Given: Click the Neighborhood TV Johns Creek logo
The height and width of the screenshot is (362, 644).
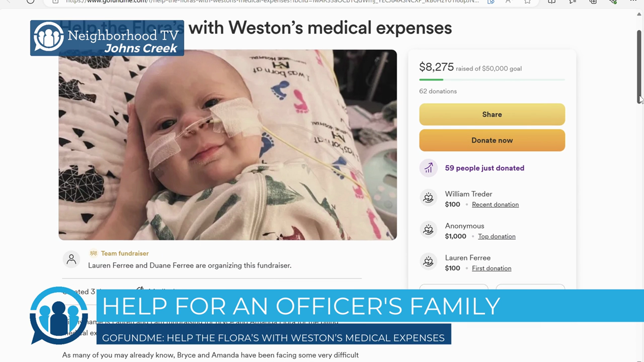Looking at the screenshot, I should click(x=107, y=38).
